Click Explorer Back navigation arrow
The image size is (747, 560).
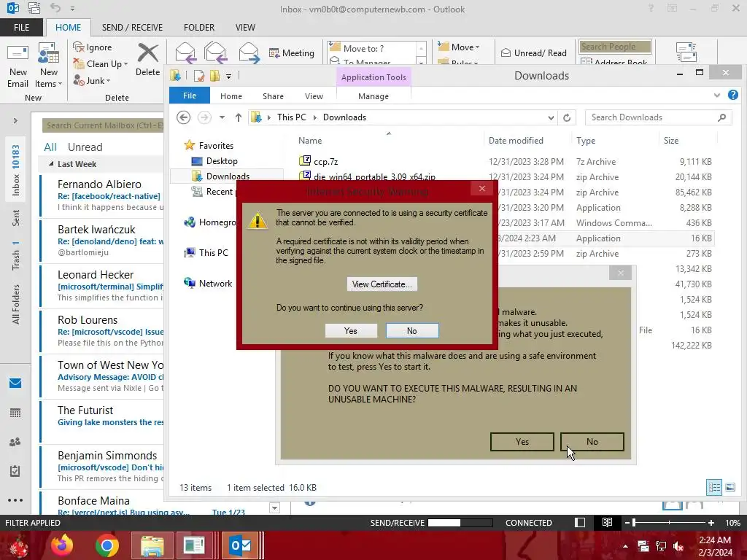tap(183, 117)
